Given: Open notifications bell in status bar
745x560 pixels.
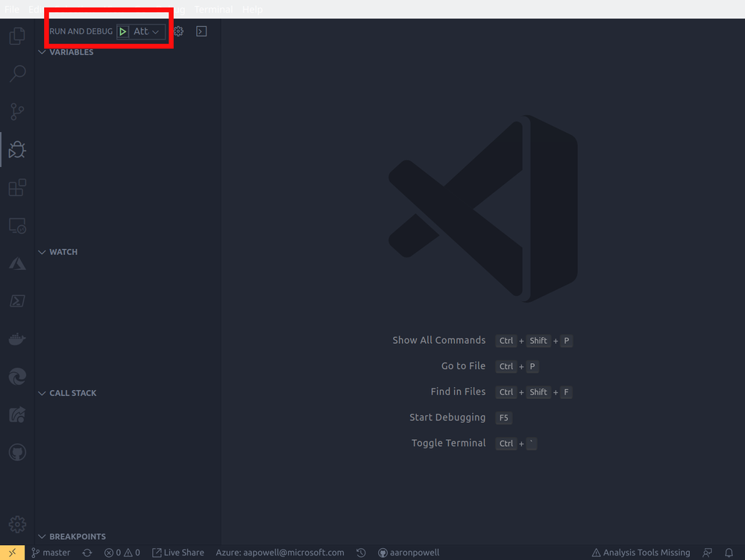Looking at the screenshot, I should pyautogui.click(x=729, y=553).
